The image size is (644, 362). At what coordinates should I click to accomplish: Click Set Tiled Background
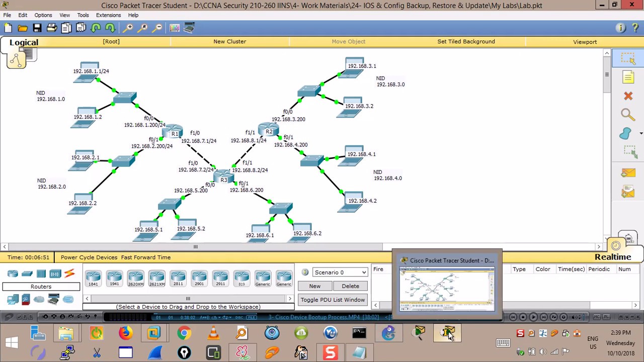pyautogui.click(x=466, y=42)
